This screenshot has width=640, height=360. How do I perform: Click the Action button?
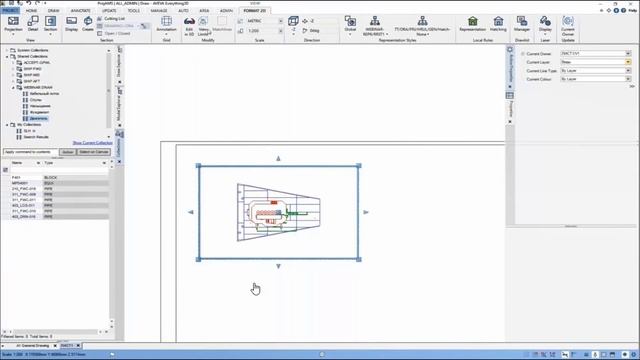[x=68, y=152]
